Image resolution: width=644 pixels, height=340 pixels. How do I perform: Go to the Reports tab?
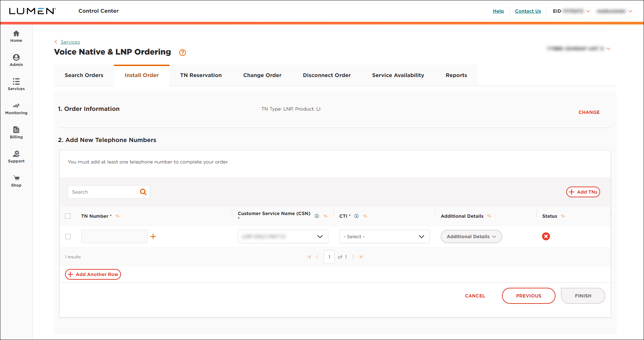point(456,75)
